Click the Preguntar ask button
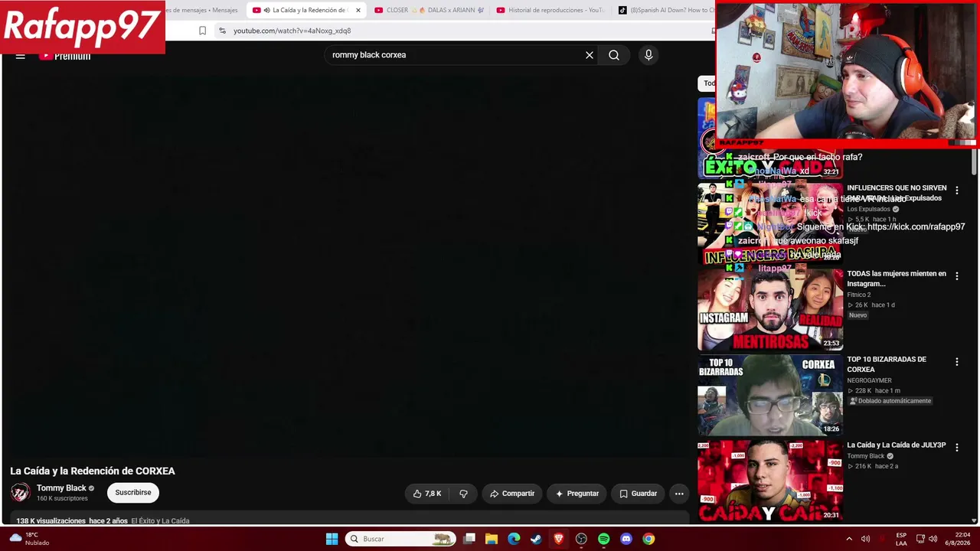 tap(577, 494)
